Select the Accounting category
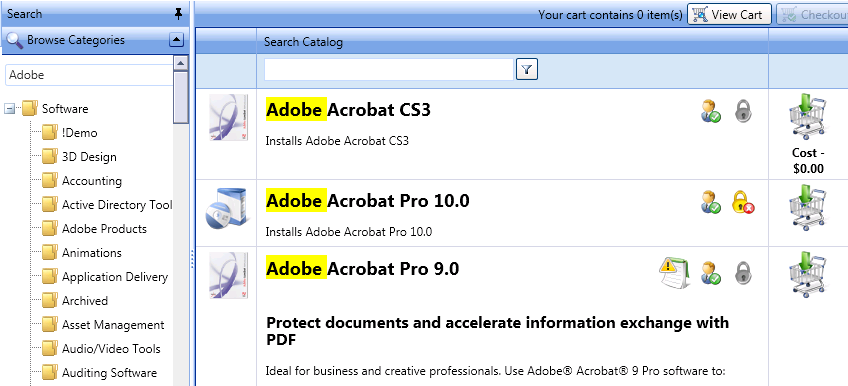This screenshot has width=848, height=386. coord(92,181)
